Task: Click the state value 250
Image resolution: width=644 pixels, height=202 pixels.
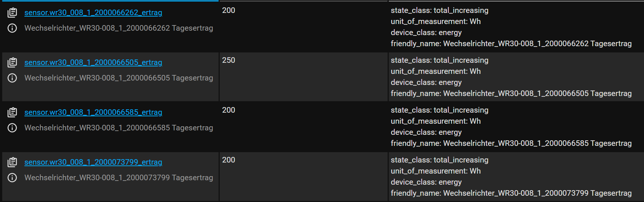Action: tap(229, 60)
